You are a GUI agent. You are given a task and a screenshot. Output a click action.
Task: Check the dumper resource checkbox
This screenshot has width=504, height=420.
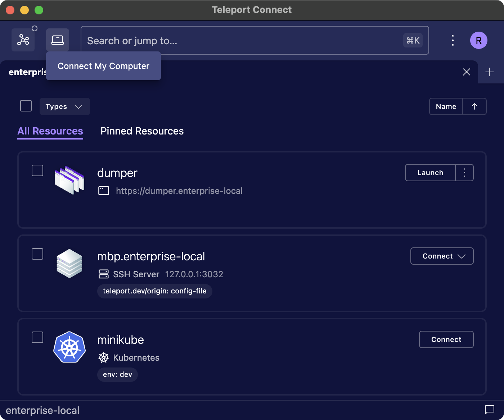37,170
